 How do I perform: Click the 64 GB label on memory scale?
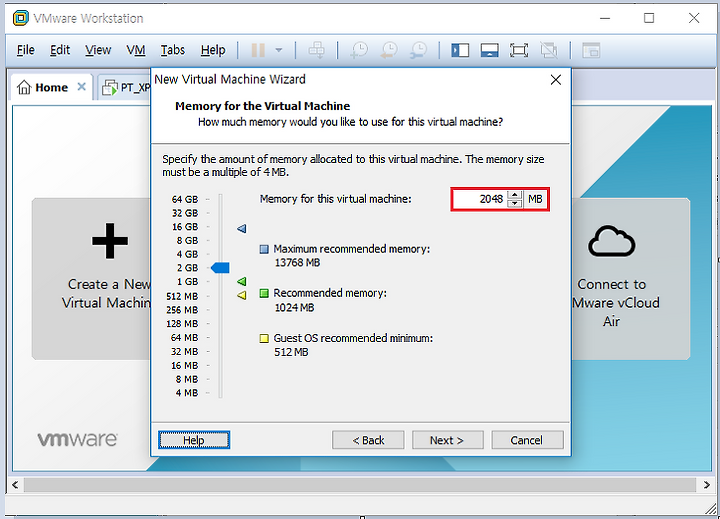(185, 199)
